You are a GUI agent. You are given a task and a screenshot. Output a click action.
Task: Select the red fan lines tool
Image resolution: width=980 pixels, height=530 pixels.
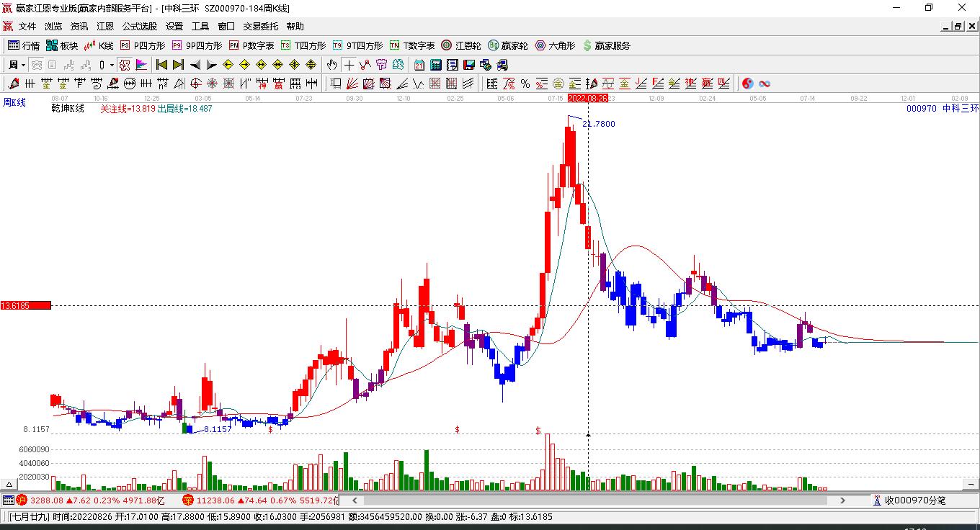pos(352,84)
